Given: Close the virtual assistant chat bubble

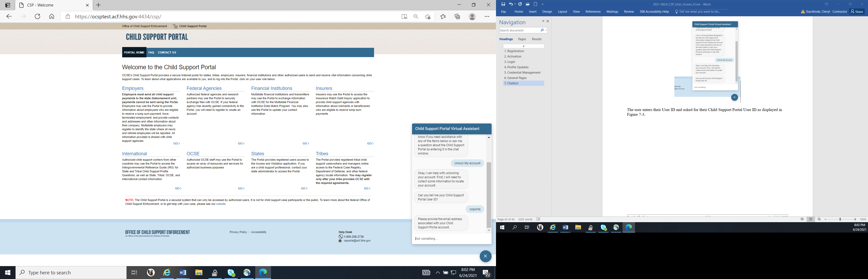Looking at the screenshot, I should point(485,256).
